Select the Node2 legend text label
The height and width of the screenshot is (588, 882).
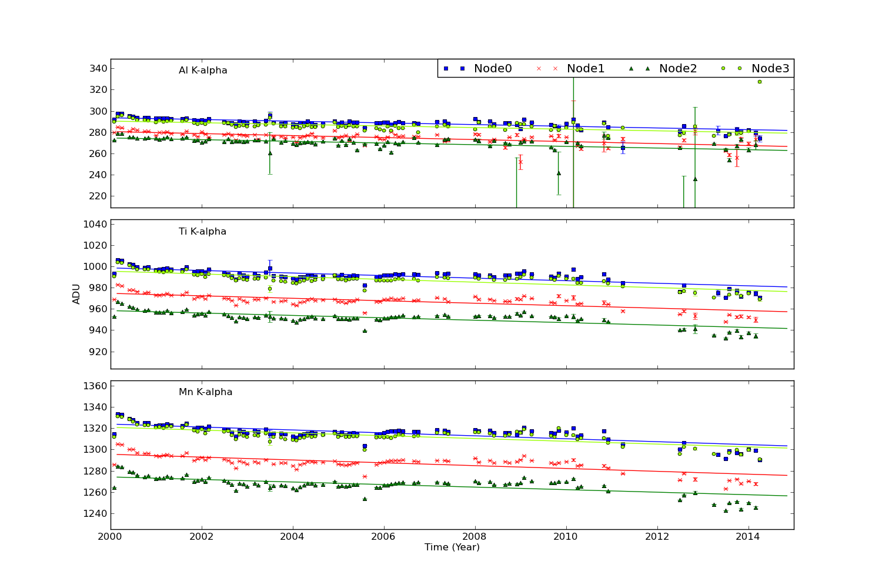click(x=677, y=68)
